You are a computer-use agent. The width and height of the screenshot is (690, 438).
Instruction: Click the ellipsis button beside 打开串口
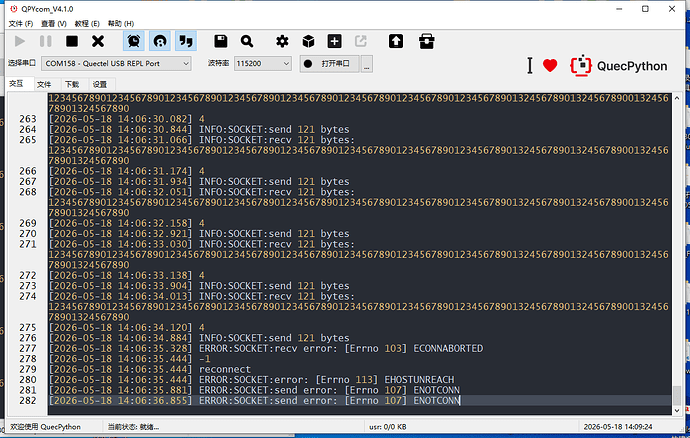[367, 64]
